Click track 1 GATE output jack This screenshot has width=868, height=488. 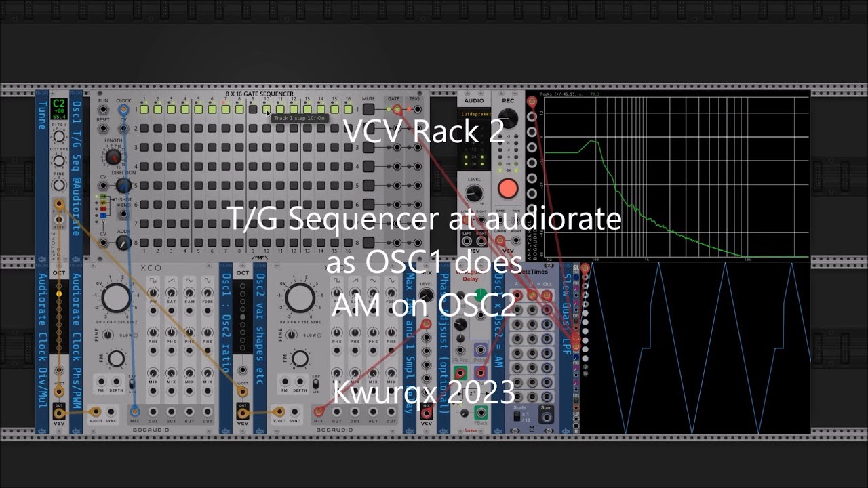tap(397, 109)
